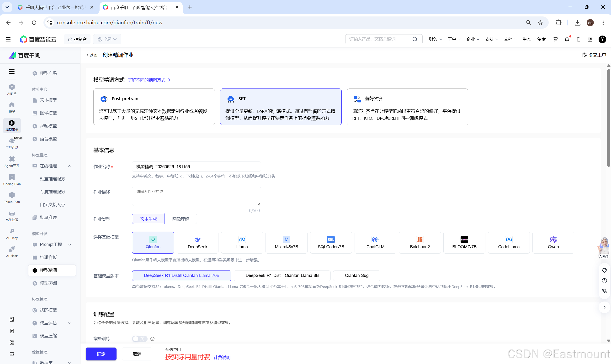The image size is (611, 364).
Task: Expand the right-side panel arrow
Action: (x=604, y=307)
